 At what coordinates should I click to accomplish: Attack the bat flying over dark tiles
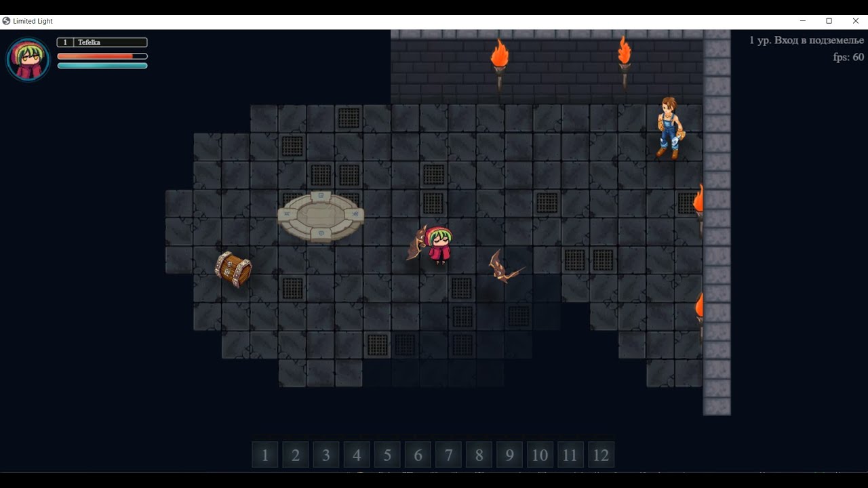point(505,267)
